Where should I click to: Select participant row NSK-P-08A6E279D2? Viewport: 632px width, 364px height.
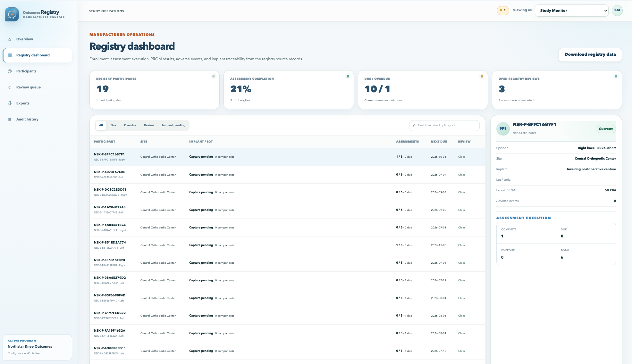287,280
